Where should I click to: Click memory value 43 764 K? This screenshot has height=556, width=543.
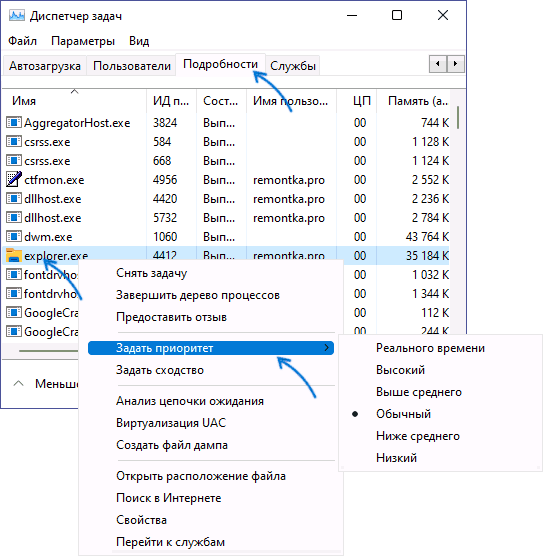click(x=427, y=237)
